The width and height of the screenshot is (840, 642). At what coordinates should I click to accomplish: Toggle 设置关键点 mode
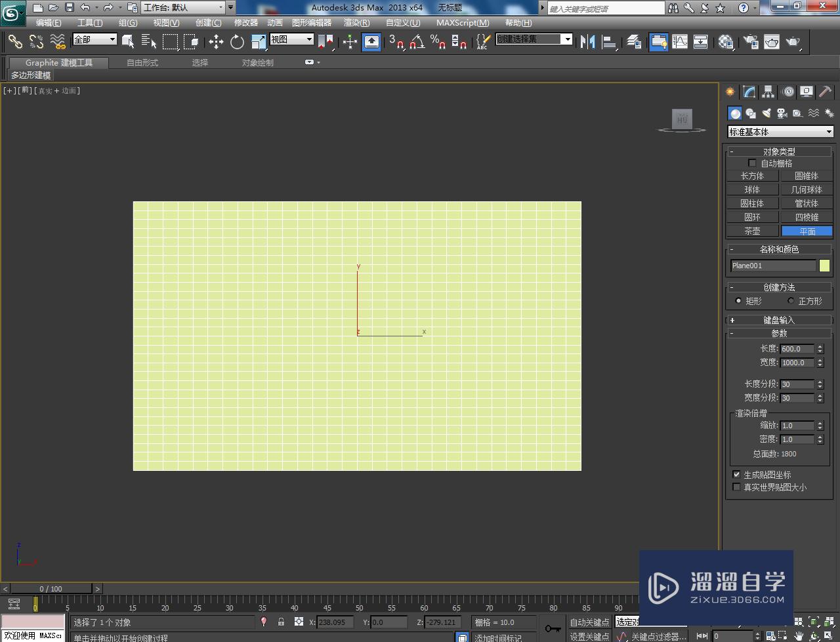coord(589,637)
